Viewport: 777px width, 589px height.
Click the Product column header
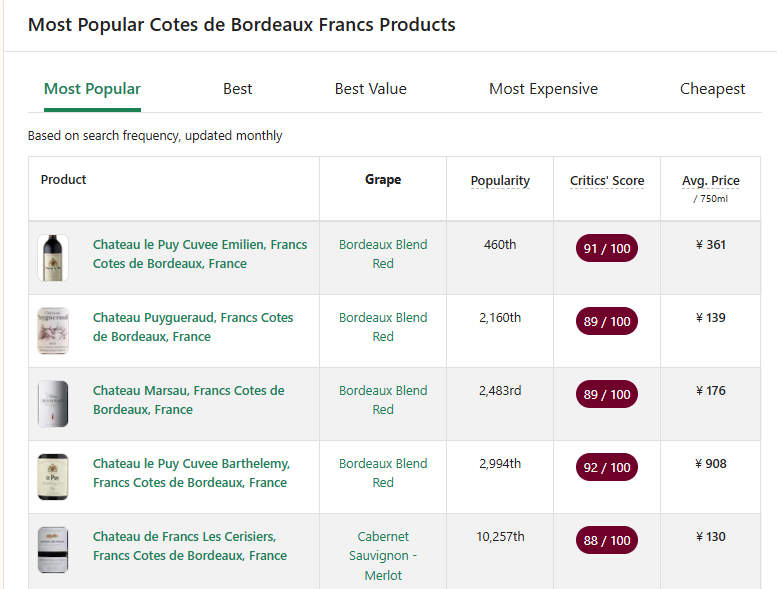pyautogui.click(x=63, y=179)
